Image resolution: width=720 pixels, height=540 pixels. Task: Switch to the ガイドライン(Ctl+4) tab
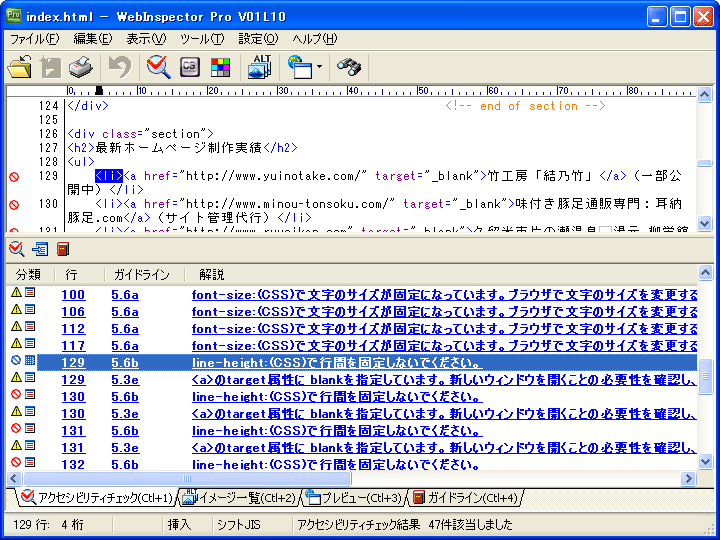(x=466, y=498)
